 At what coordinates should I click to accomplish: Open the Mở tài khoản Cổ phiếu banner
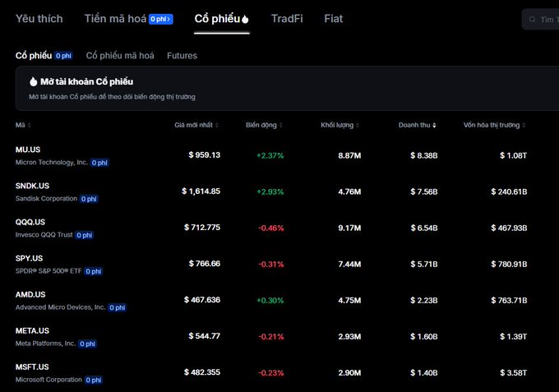pos(287,88)
